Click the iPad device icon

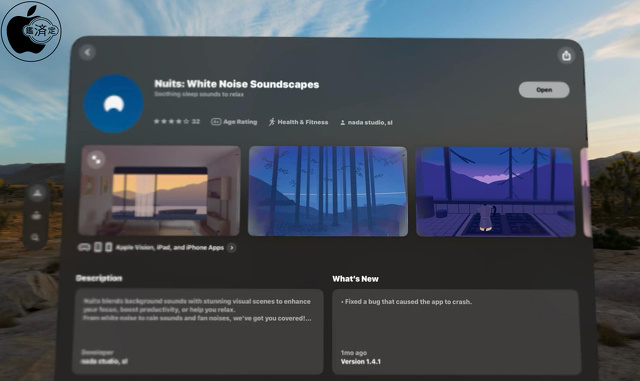[98, 247]
